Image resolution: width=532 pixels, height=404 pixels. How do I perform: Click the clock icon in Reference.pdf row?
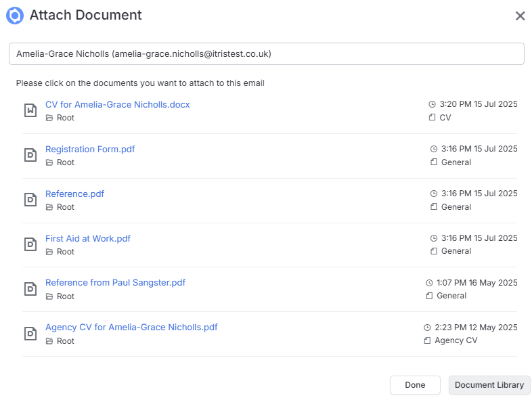[434, 194]
